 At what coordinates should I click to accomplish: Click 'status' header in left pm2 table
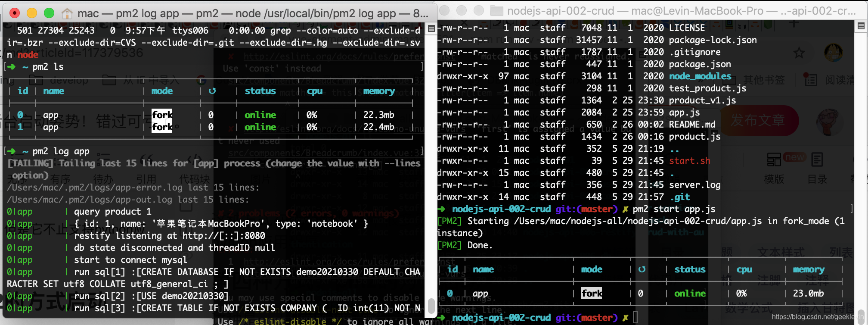pos(260,91)
